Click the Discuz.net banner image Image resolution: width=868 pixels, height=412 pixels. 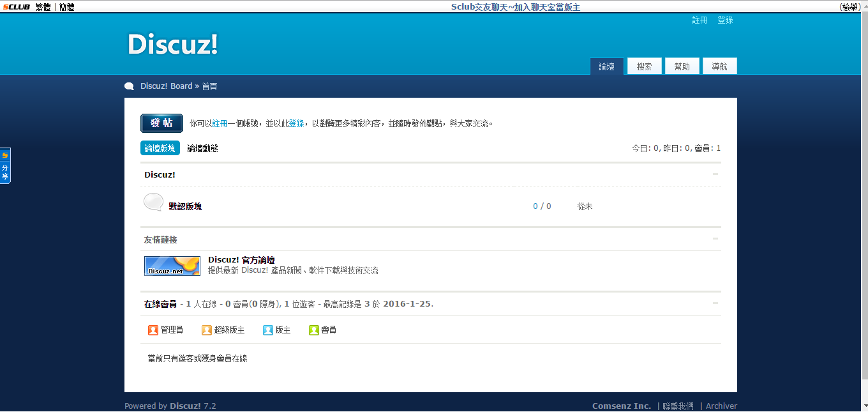(172, 266)
